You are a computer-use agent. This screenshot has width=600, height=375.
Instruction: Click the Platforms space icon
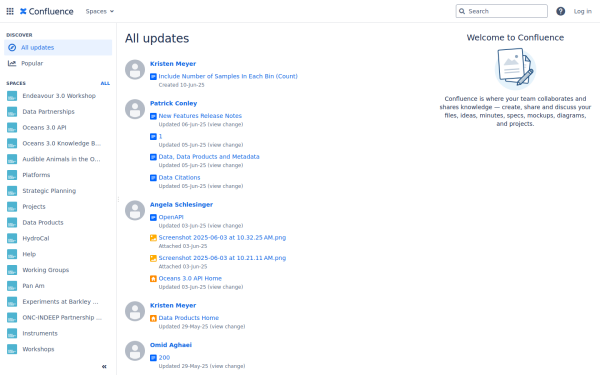pyautogui.click(x=12, y=175)
